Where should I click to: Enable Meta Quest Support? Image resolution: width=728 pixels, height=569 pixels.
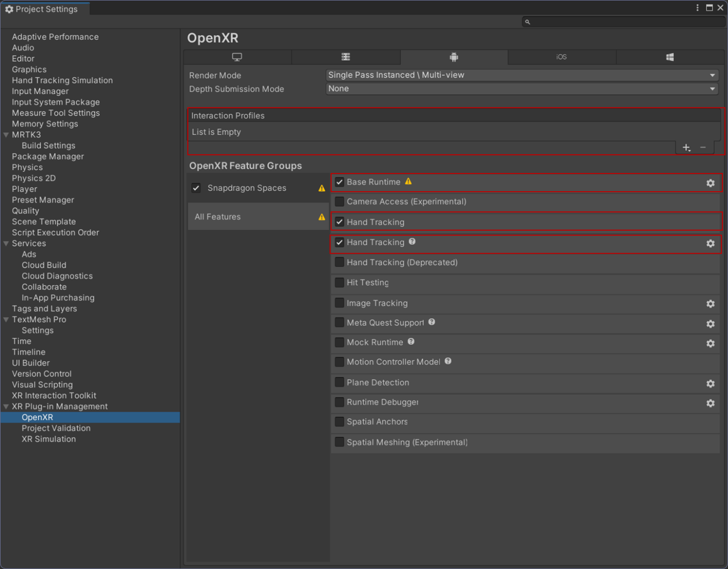340,323
